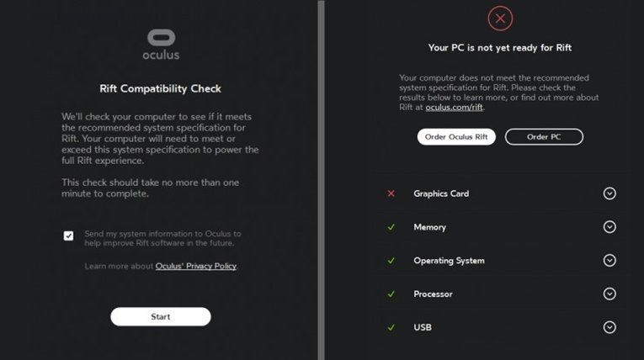This screenshot has width=644, height=360.
Task: Click the red cross beside Graphics Card
Action: (391, 193)
